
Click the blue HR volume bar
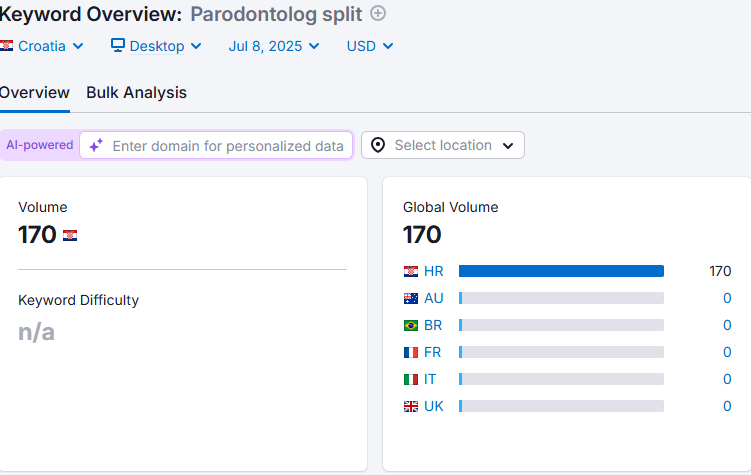(561, 271)
